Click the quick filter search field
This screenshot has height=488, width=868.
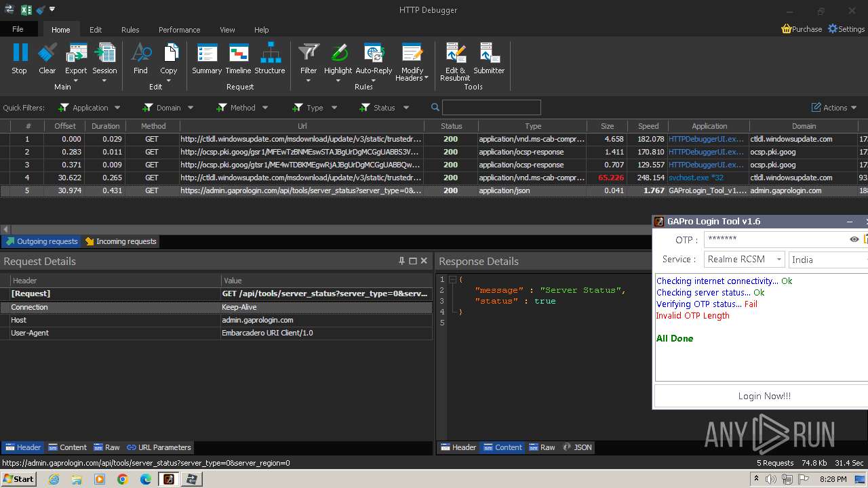click(491, 107)
